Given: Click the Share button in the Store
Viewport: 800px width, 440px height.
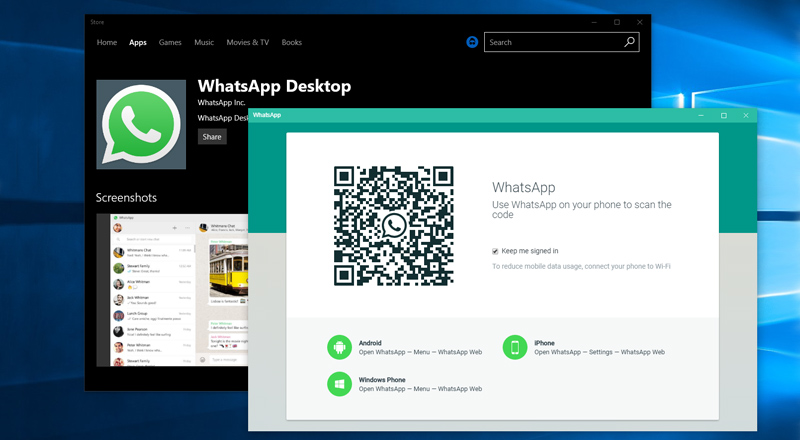Looking at the screenshot, I should (x=212, y=137).
